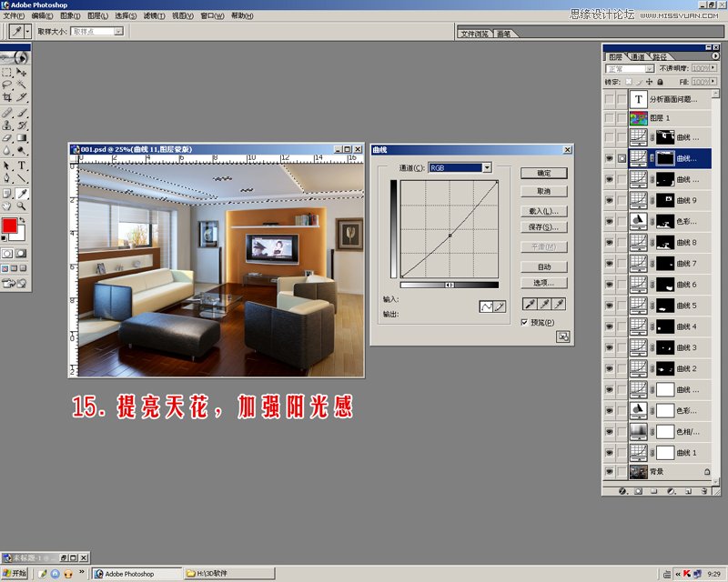Open the Fill slider arrow

[713, 81]
